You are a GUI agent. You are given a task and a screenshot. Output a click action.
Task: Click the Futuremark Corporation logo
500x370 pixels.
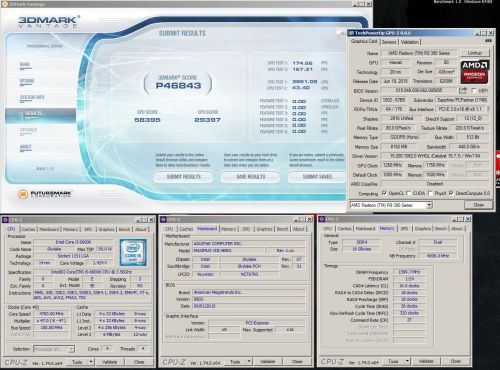coord(45,194)
